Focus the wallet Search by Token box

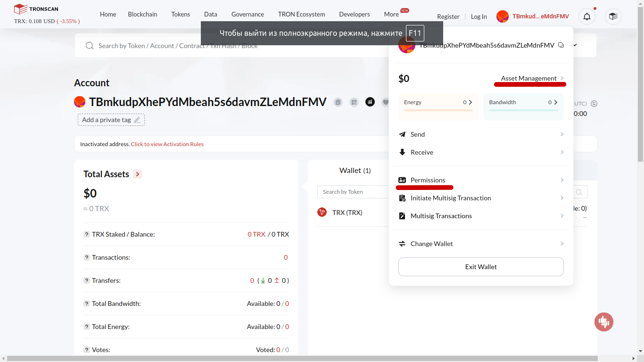tap(354, 192)
